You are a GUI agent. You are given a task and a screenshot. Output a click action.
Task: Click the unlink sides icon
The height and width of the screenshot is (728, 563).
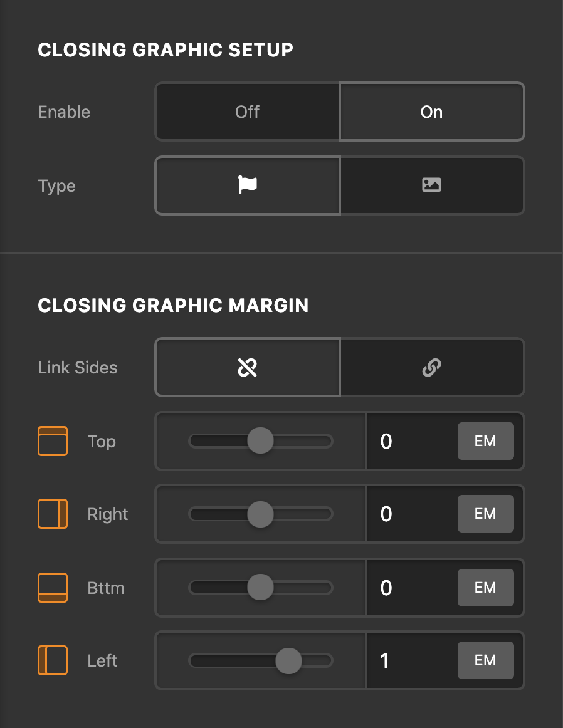point(247,367)
